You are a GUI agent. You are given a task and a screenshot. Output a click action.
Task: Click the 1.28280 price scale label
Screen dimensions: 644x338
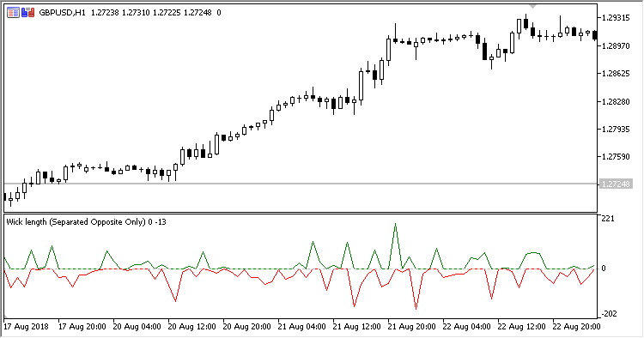(616, 102)
